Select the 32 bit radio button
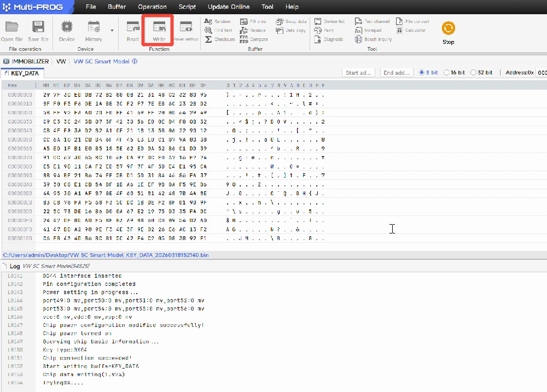The height and width of the screenshot is (392, 547). point(474,73)
